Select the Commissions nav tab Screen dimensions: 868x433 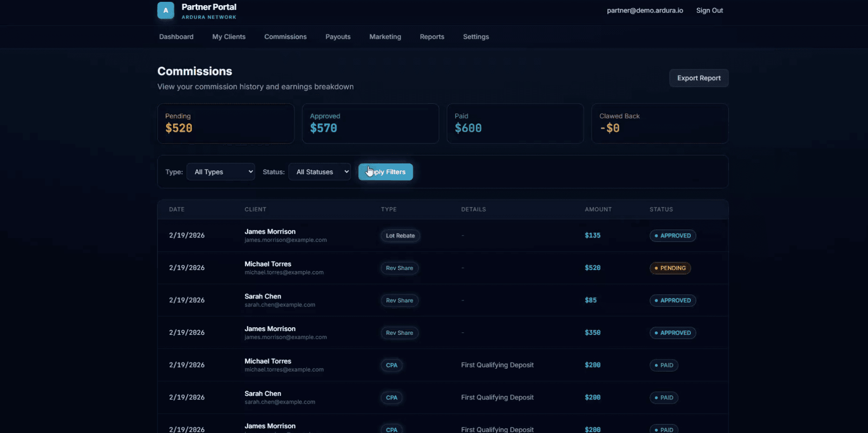(x=285, y=37)
